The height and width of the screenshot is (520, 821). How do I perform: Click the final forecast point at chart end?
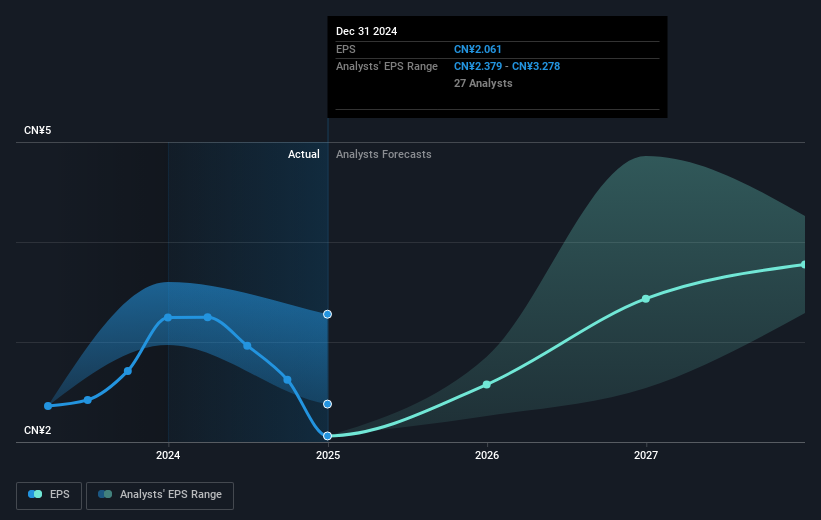[x=804, y=265]
